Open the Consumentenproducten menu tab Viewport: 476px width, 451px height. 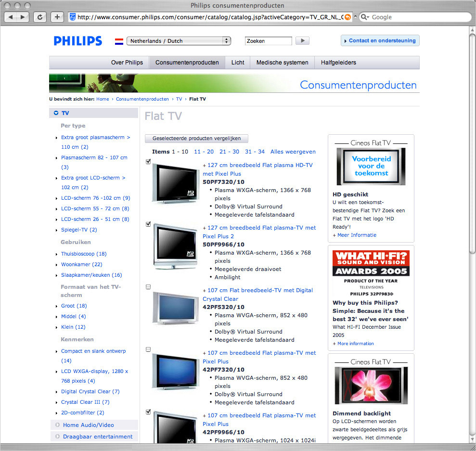[187, 63]
